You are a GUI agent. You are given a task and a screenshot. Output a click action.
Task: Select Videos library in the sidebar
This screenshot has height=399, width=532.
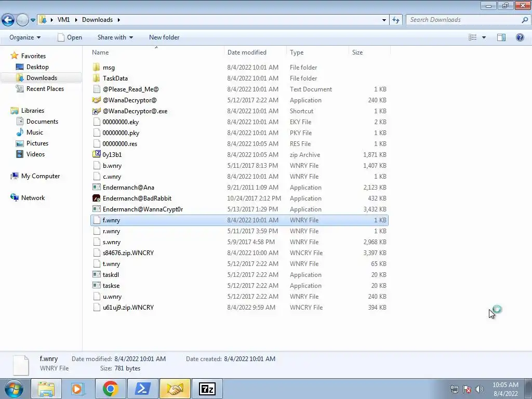[35, 154]
